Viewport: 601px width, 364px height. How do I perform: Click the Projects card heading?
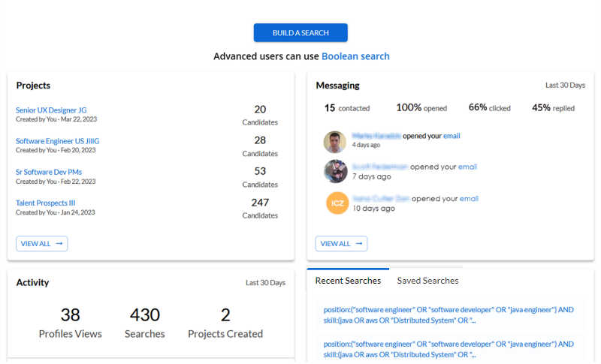(x=33, y=86)
